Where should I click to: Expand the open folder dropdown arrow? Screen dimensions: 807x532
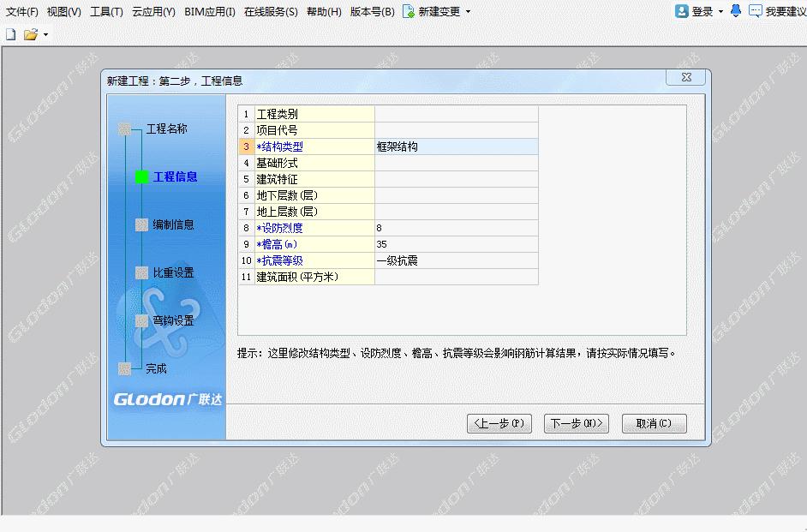pos(45,35)
